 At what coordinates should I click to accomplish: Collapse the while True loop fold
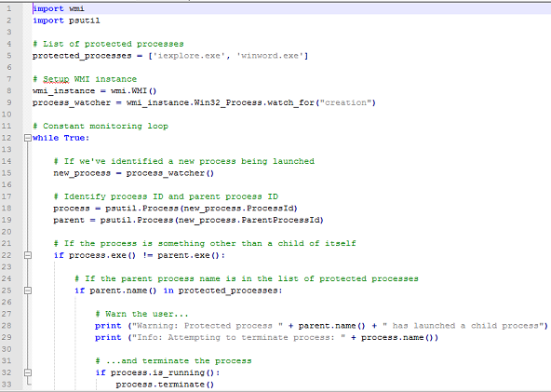coord(28,138)
